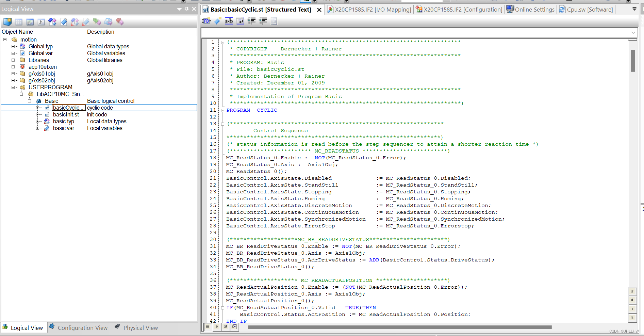Click the green arrows cube icon

pos(97,22)
